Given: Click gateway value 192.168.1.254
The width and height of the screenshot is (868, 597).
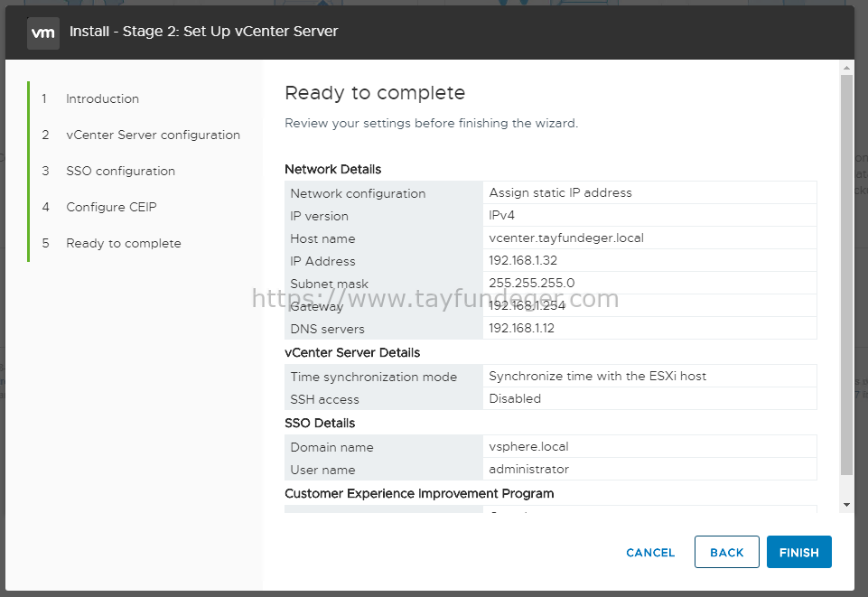Looking at the screenshot, I should point(527,306).
